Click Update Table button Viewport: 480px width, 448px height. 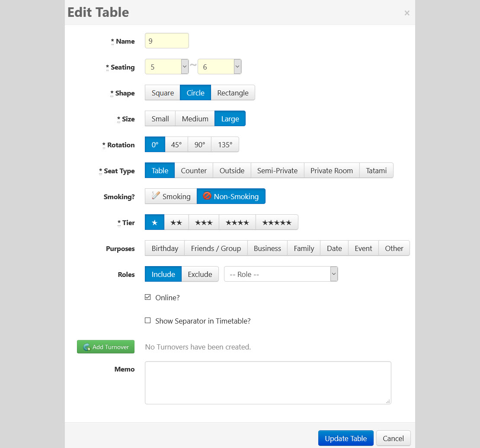346,438
